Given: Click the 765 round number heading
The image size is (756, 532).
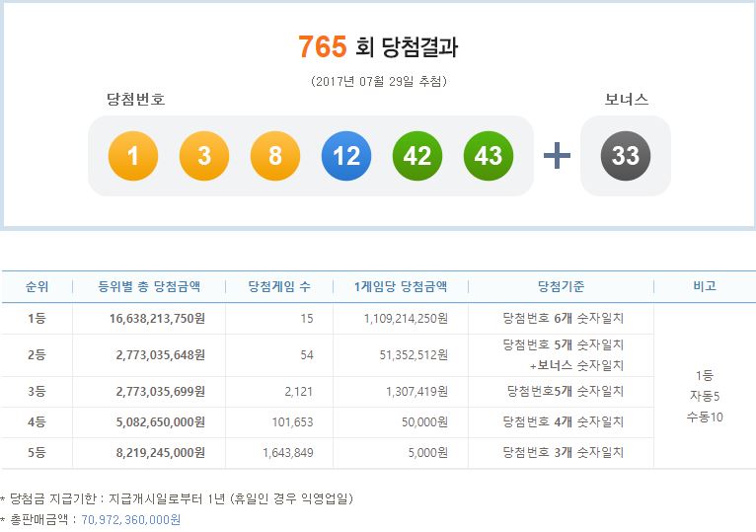Looking at the screenshot, I should click(x=322, y=46).
